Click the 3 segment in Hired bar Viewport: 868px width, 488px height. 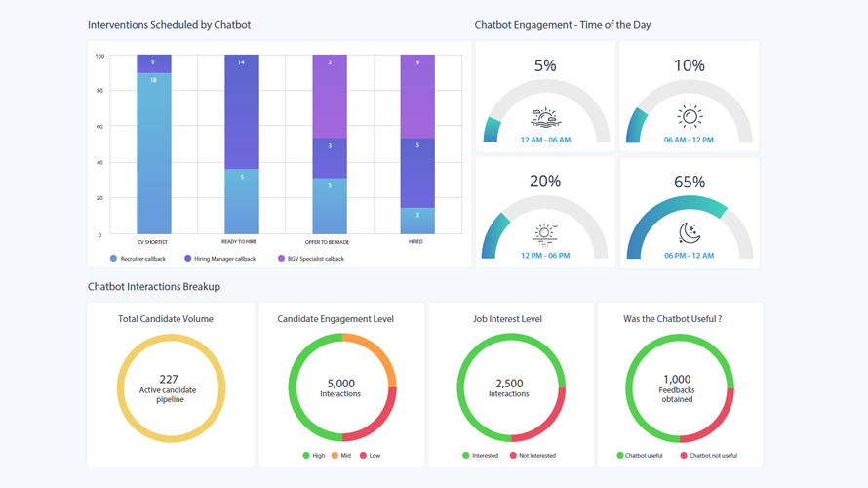click(x=417, y=221)
